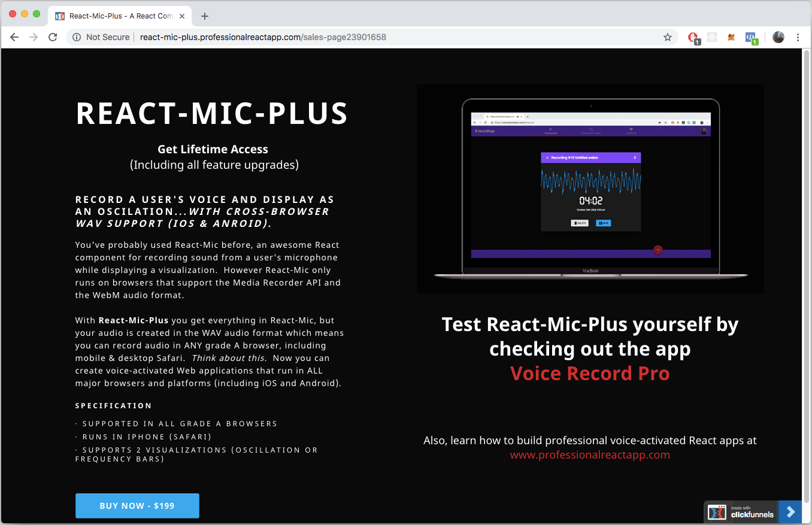Bookmark this page with the star icon
812x525 pixels.
coord(668,37)
